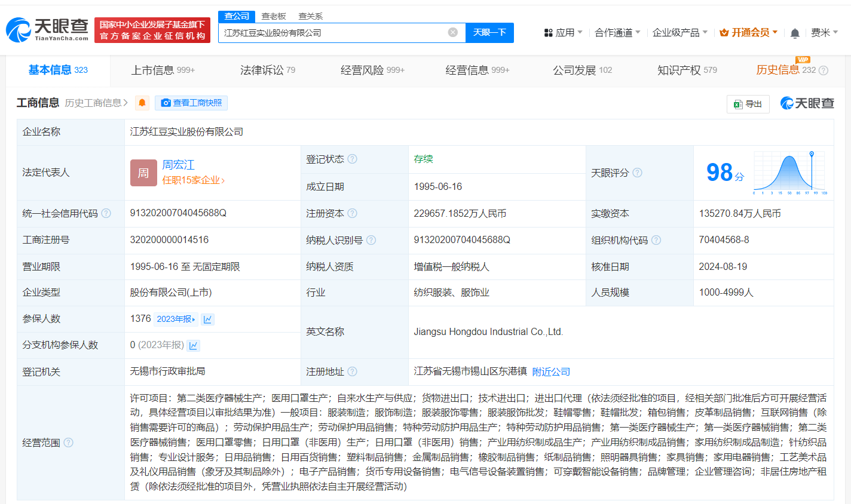Viewport: 851px width, 504px height.
Task: Open the 法律诉讼 tab
Action: [x=263, y=69]
